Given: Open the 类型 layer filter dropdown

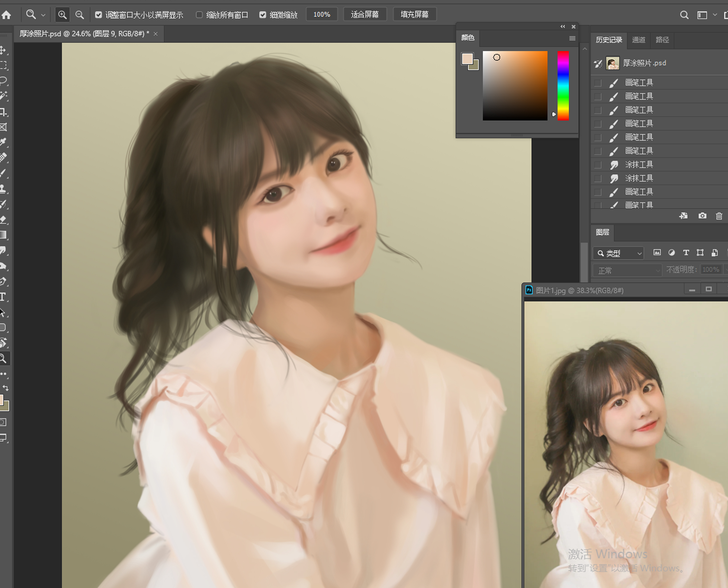Looking at the screenshot, I should tap(618, 253).
